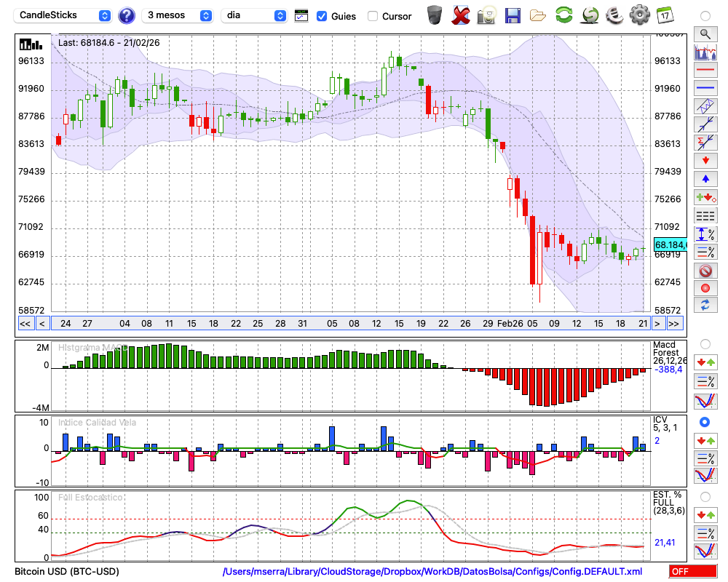Viewport: 728px width, 582px height.
Task: Click the dashed lines grid tool
Action: pos(705,216)
